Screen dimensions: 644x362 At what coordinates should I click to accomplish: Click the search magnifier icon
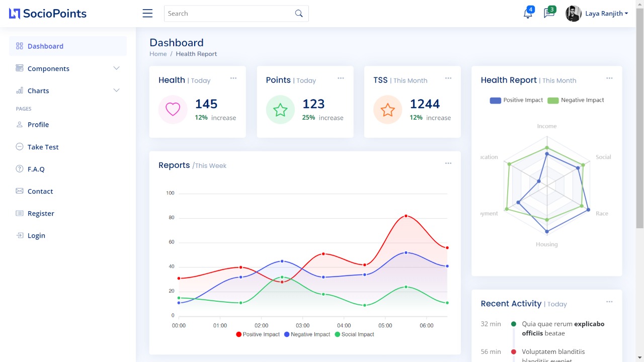click(299, 14)
